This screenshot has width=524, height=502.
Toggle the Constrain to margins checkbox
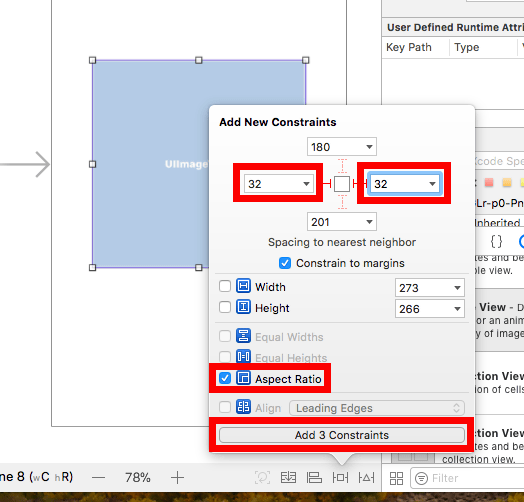[285, 263]
